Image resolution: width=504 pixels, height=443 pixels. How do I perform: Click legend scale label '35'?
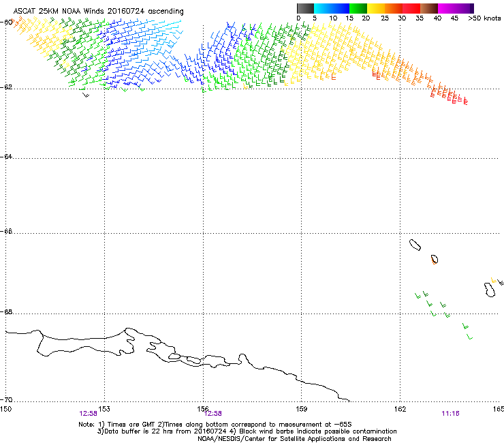pyautogui.click(x=420, y=18)
